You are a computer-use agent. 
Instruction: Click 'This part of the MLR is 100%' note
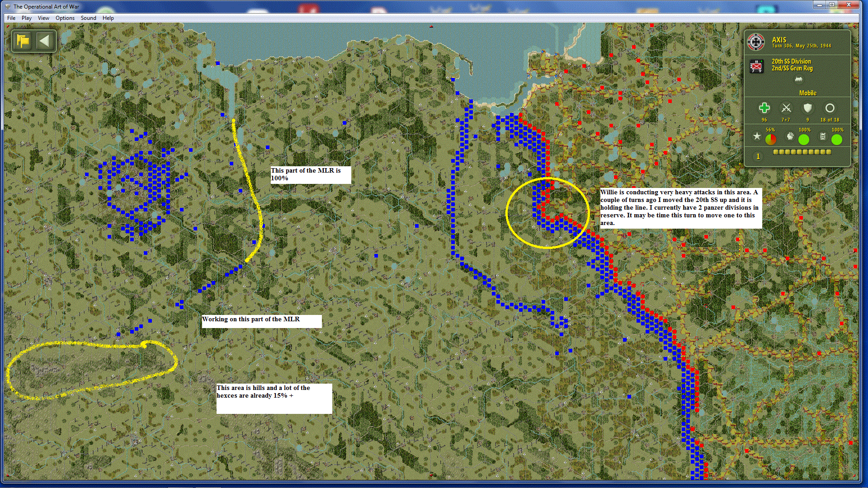[x=311, y=175]
